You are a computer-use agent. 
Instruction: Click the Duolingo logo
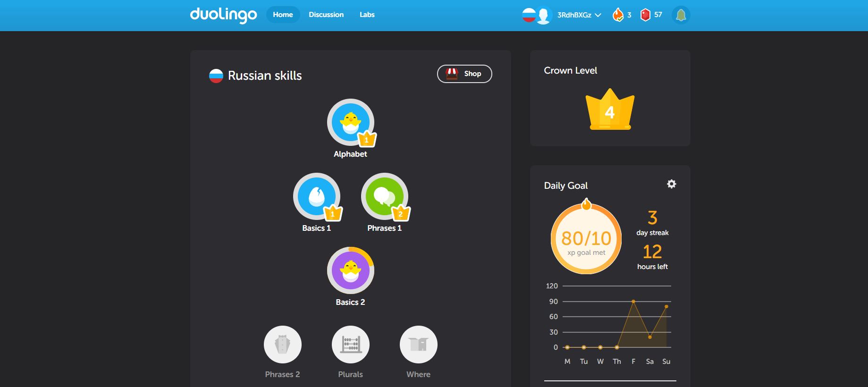pos(223,15)
